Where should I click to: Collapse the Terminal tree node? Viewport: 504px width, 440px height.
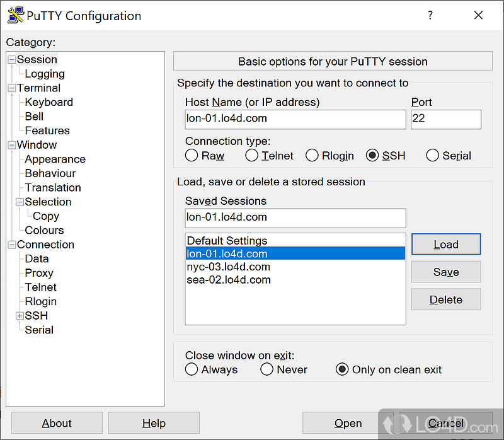11,88
